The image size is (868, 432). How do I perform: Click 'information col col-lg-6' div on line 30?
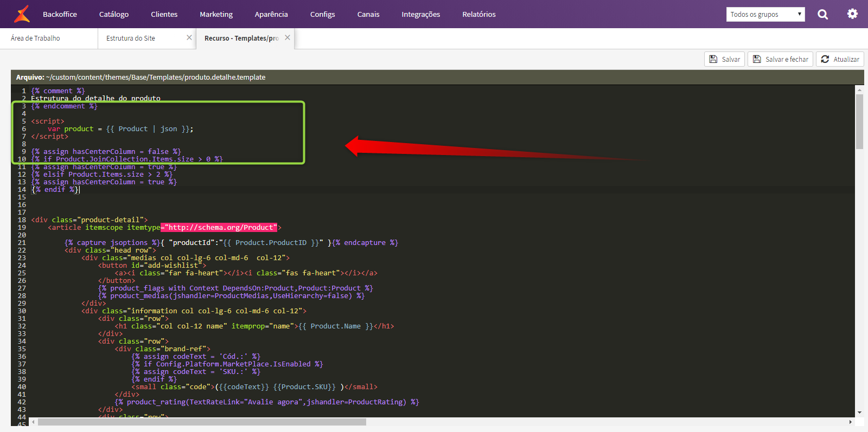point(194,311)
